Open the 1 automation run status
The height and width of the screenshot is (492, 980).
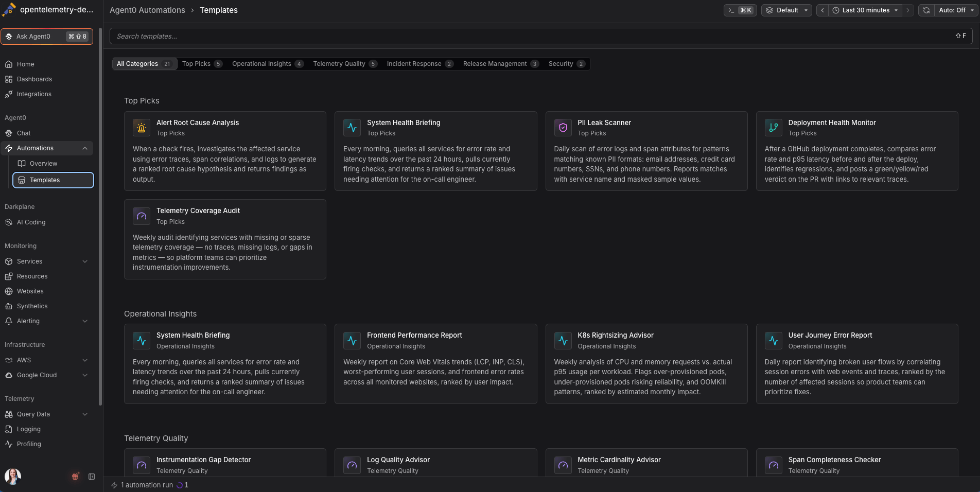click(x=150, y=485)
